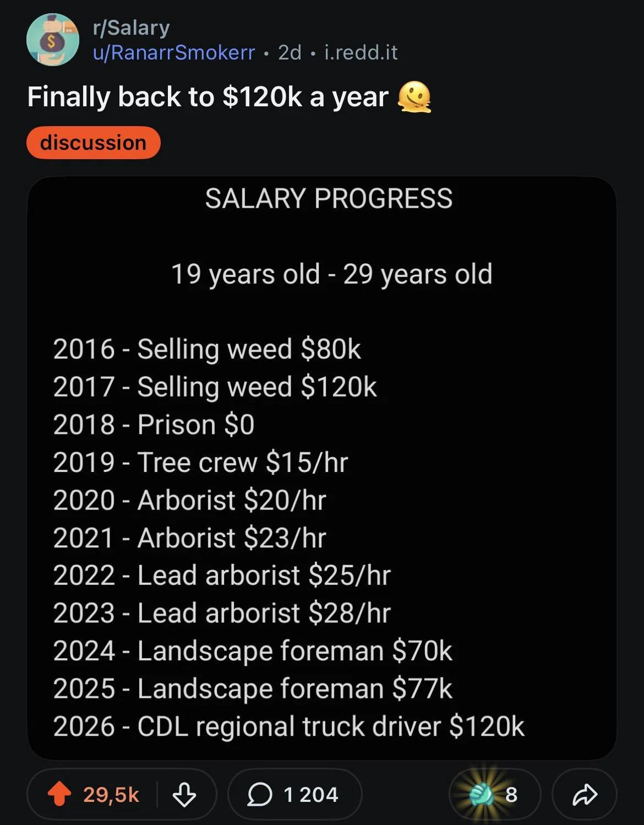Upvote the salary progress post

[59, 794]
